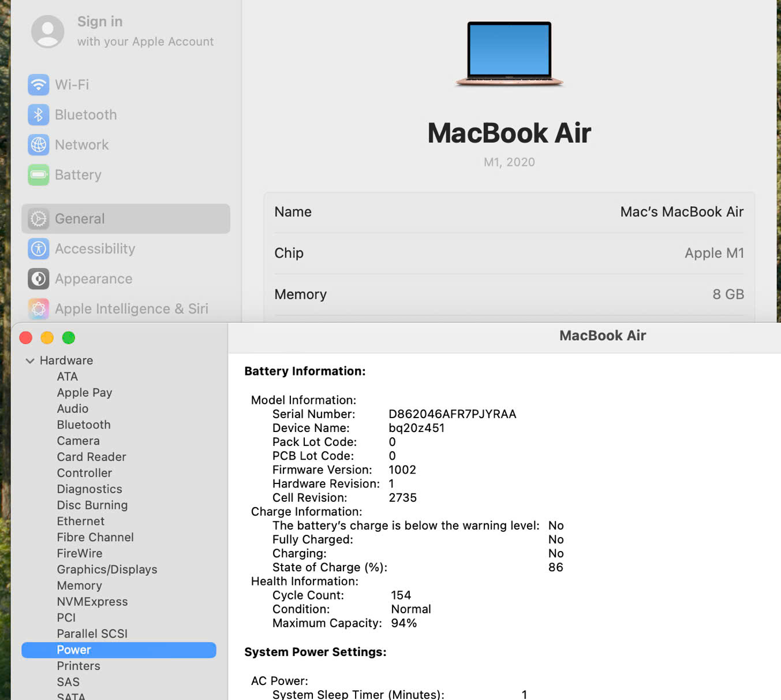This screenshot has width=781, height=700.
Task: Select Graphics/Displays in Hardware list
Action: tap(107, 569)
